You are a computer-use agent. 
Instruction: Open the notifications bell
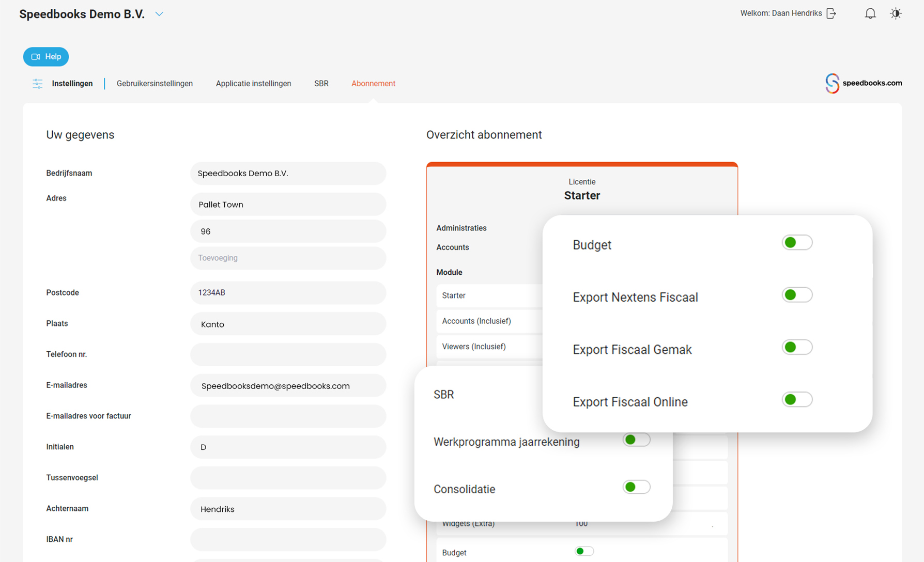click(870, 13)
